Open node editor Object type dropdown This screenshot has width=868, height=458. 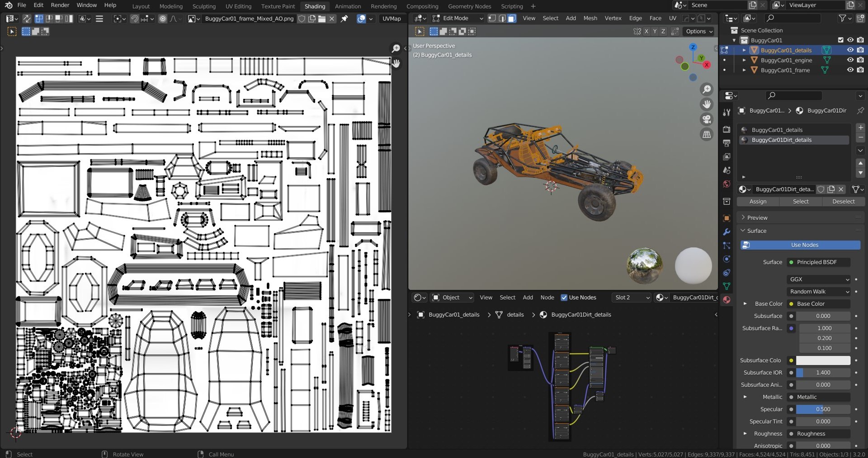point(452,297)
